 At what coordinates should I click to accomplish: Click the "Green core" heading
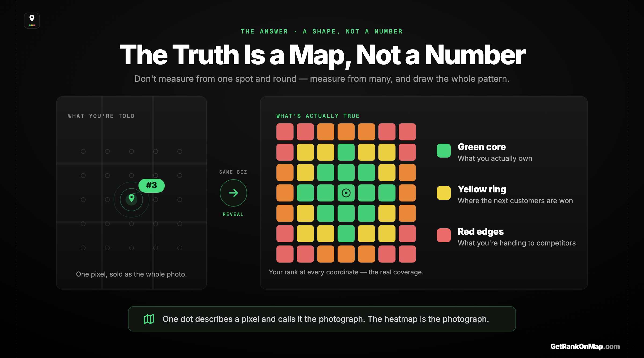(482, 147)
